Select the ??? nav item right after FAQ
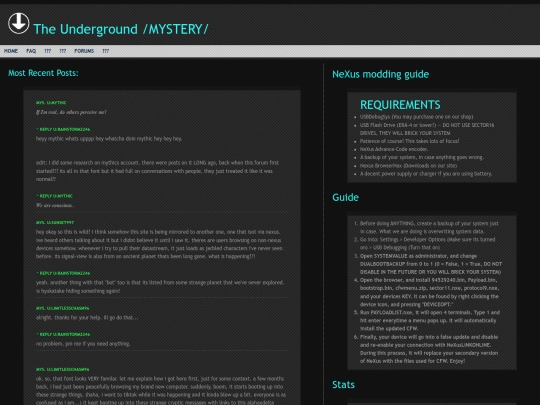540x405 pixels. [x=48, y=51]
